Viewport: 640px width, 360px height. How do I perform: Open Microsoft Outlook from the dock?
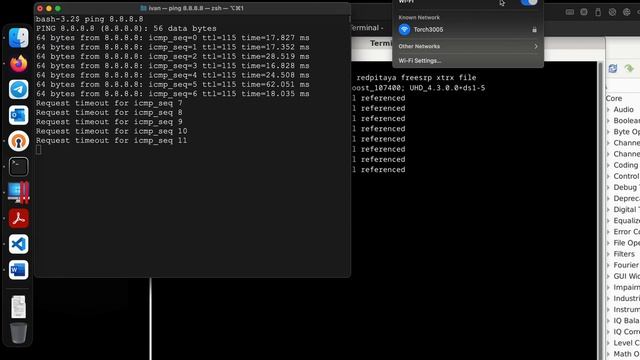(x=18, y=115)
